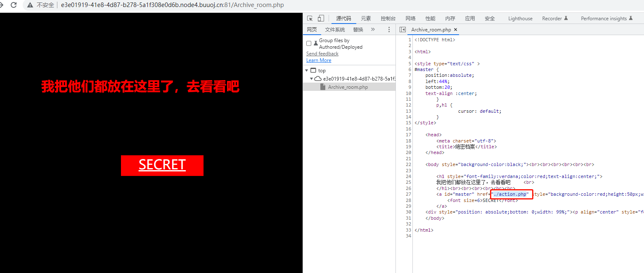
Task: Click the cloud domain icon in tree
Action: pyautogui.click(x=318, y=78)
